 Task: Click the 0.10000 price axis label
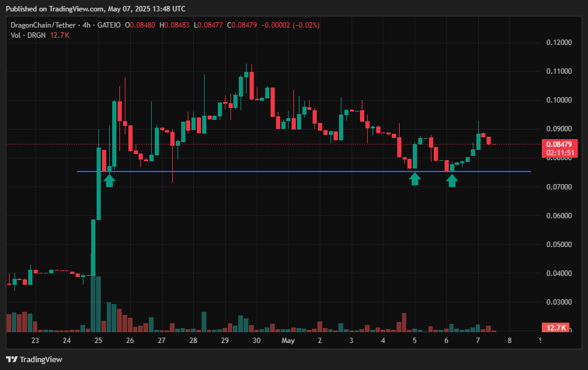(559, 100)
